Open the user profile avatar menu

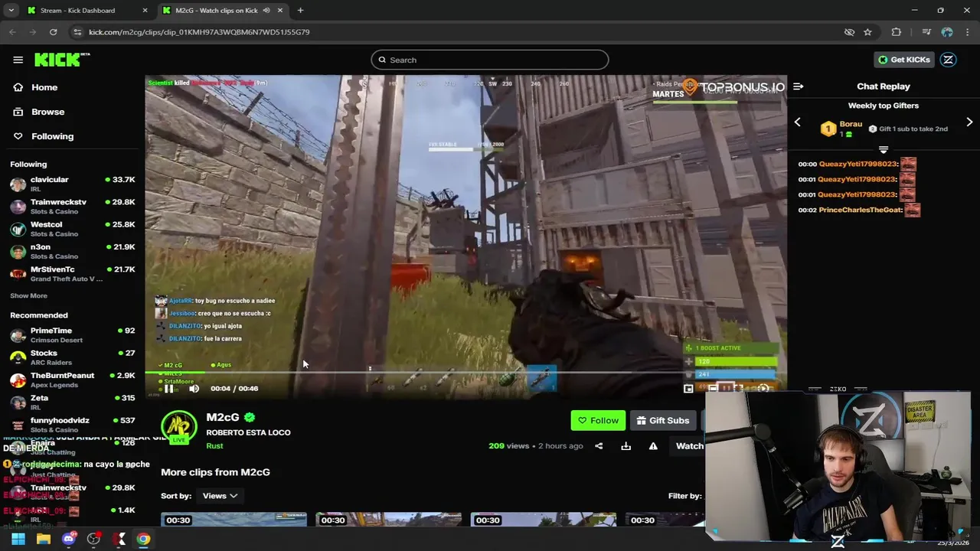point(948,60)
